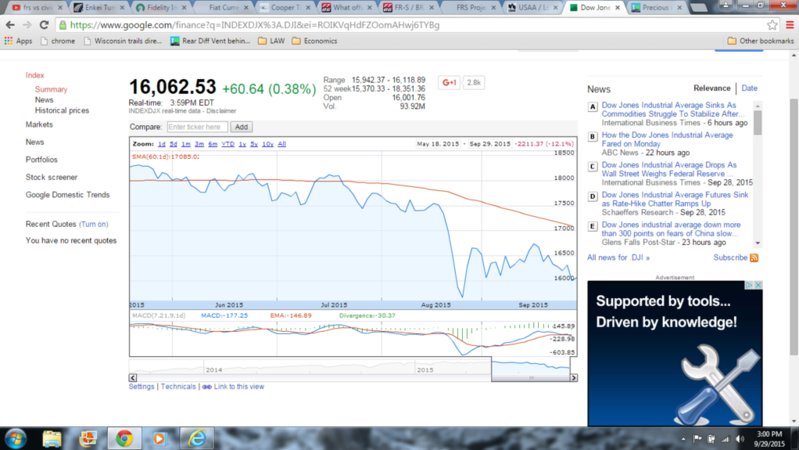
Task: Click news marker E icon
Action: coord(592,226)
